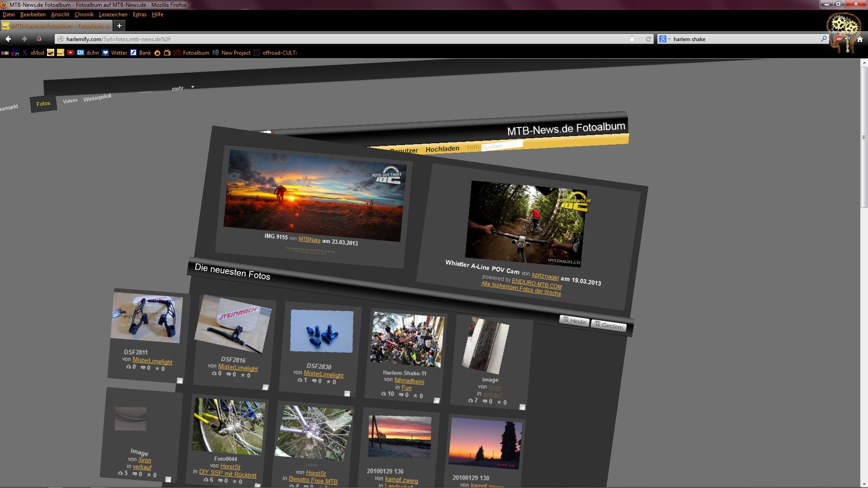
Task: Click the Google search engine icon
Action: coord(662,39)
